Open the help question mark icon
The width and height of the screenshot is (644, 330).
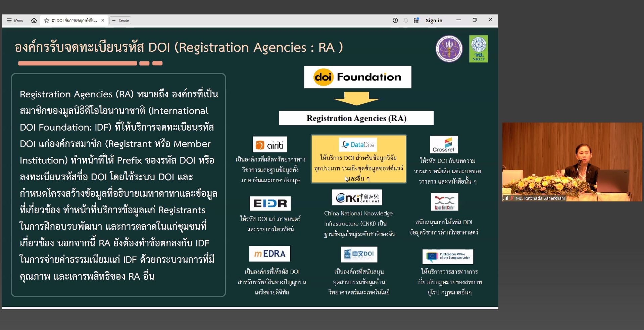pyautogui.click(x=395, y=20)
